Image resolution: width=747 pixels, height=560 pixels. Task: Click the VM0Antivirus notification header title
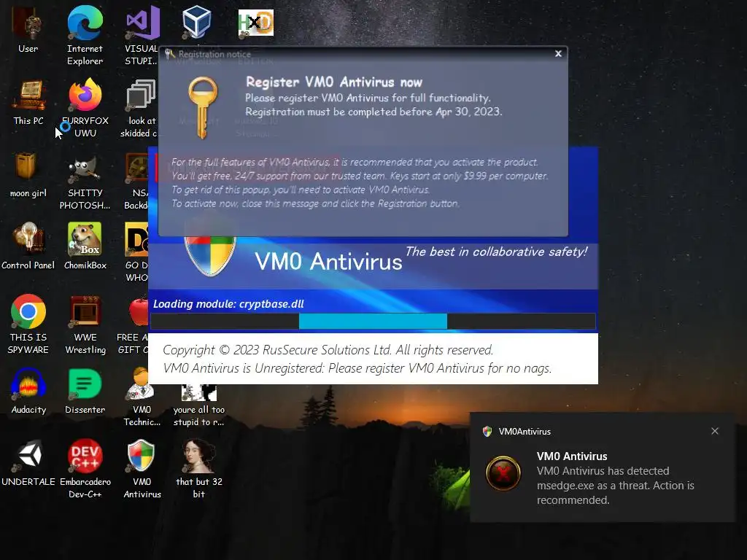coord(525,432)
